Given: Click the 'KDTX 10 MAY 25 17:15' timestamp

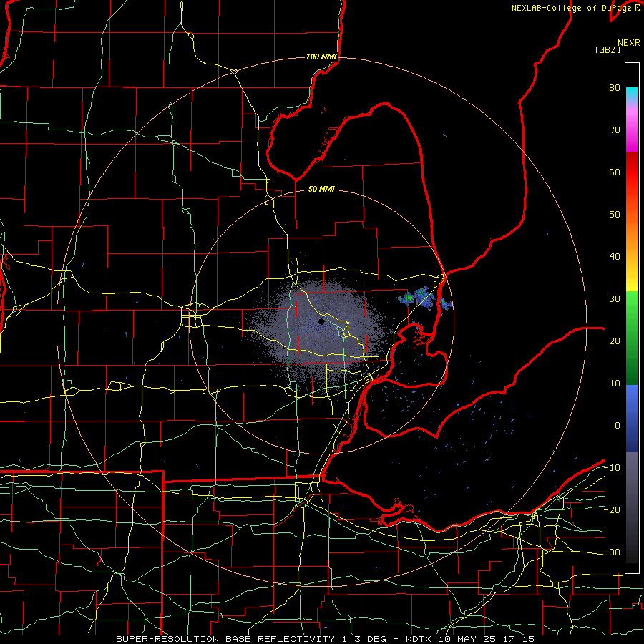Looking at the screenshot, I should [470, 639].
